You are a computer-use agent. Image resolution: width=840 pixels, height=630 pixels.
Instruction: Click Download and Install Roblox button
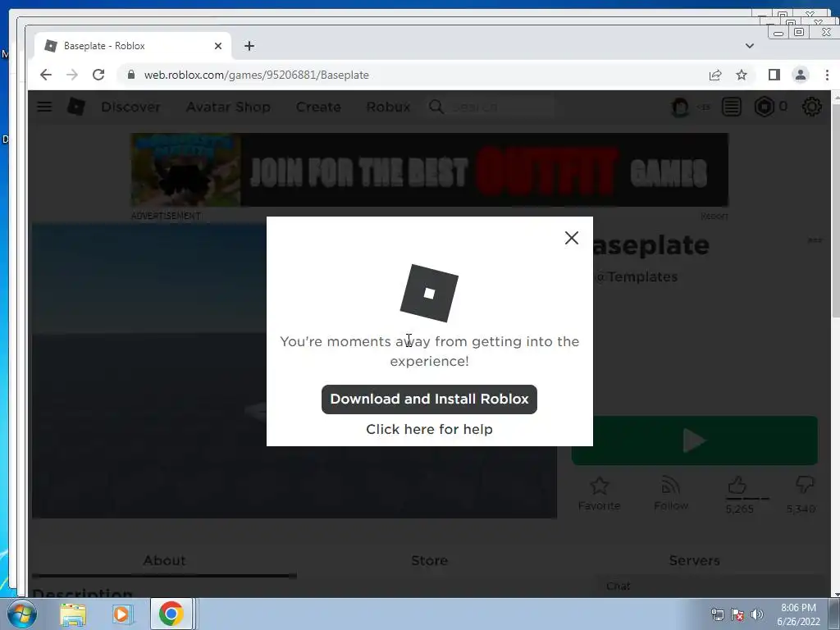[429, 399]
